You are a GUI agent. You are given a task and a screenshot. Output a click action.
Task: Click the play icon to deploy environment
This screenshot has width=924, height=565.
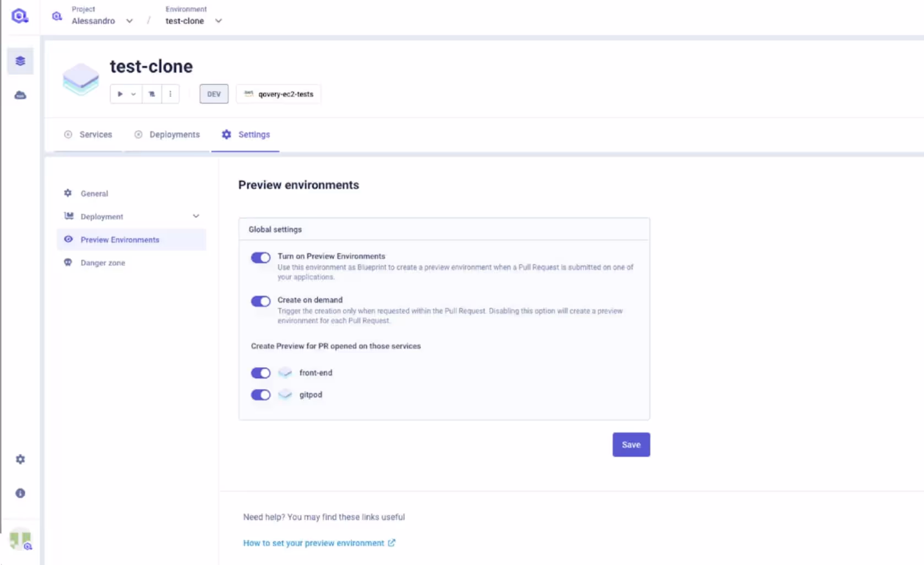tap(120, 94)
